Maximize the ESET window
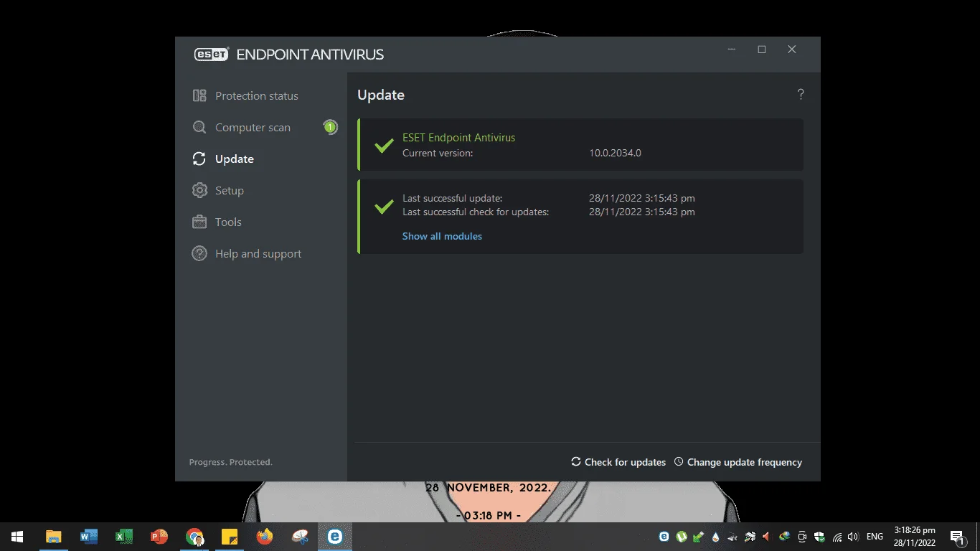Image resolution: width=980 pixels, height=551 pixels. point(762,50)
